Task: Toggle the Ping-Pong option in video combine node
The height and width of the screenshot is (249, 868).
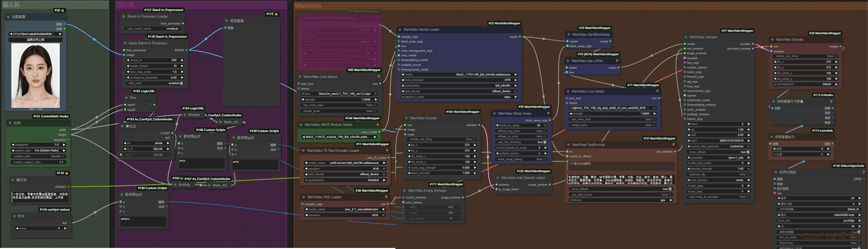Action: tap(819, 243)
